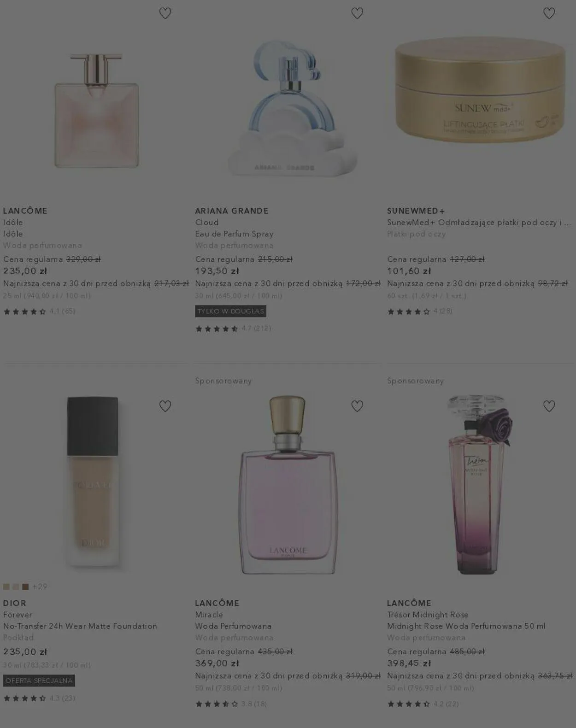The width and height of the screenshot is (576, 728).
Task: Click the TYLKO W DOUGLAS badge
Action: point(230,311)
